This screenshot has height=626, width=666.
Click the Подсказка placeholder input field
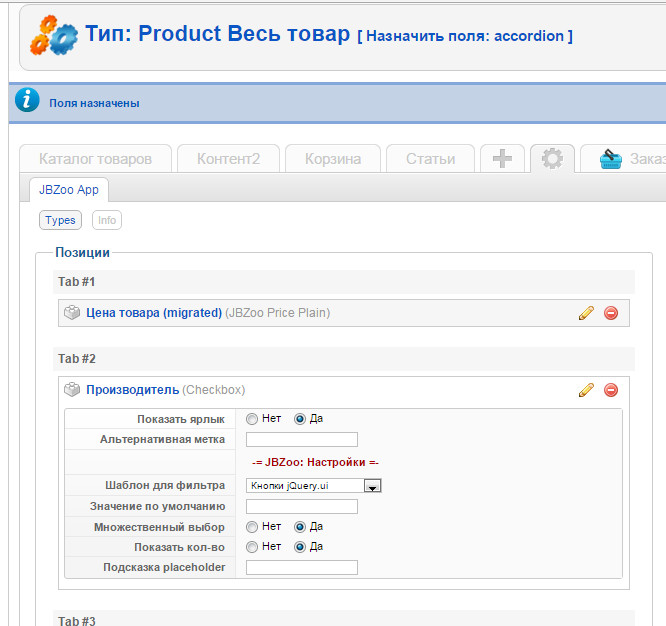[301, 568]
